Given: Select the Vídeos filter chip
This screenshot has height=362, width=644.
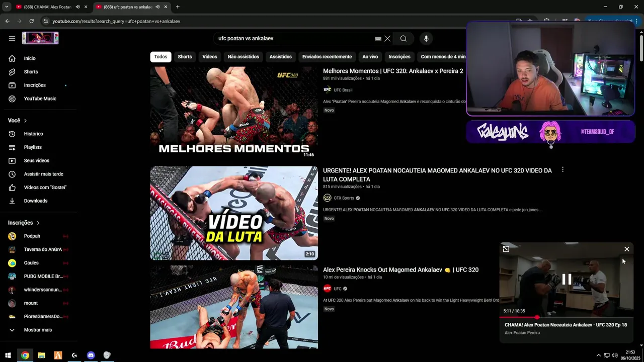Looking at the screenshot, I should point(210,57).
